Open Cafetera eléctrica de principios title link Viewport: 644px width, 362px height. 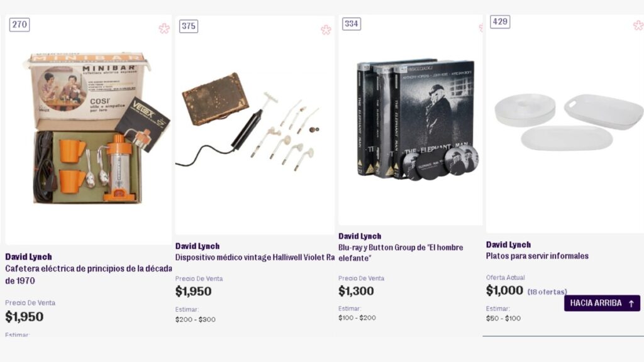pos(88,275)
